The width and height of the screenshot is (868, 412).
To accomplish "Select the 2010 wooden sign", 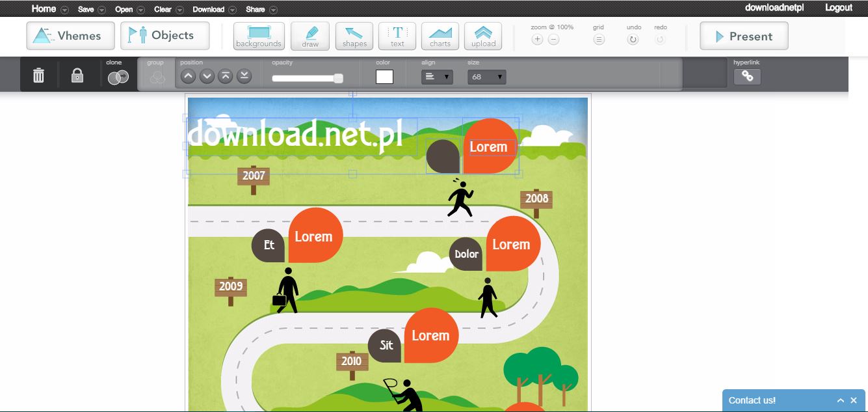I will coord(352,365).
